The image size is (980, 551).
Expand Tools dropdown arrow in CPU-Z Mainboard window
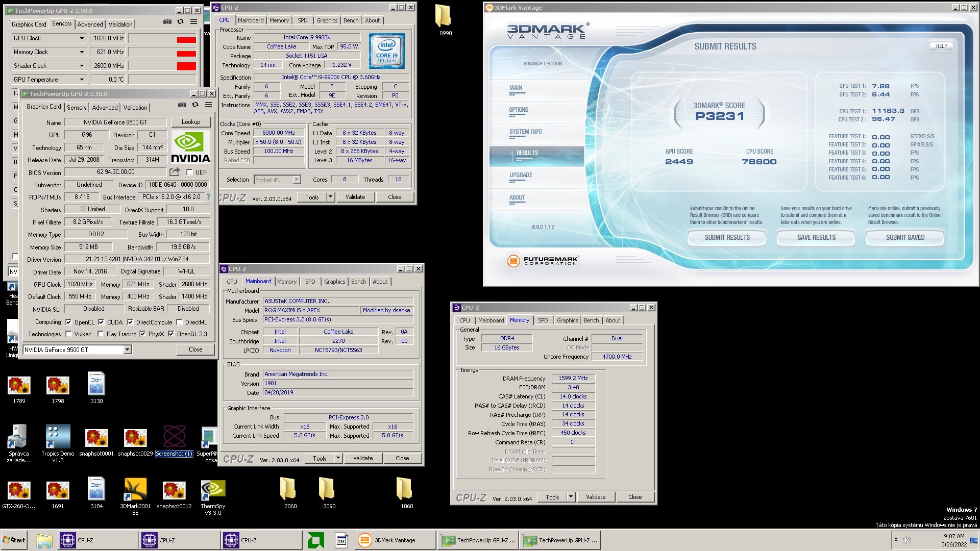[338, 458]
